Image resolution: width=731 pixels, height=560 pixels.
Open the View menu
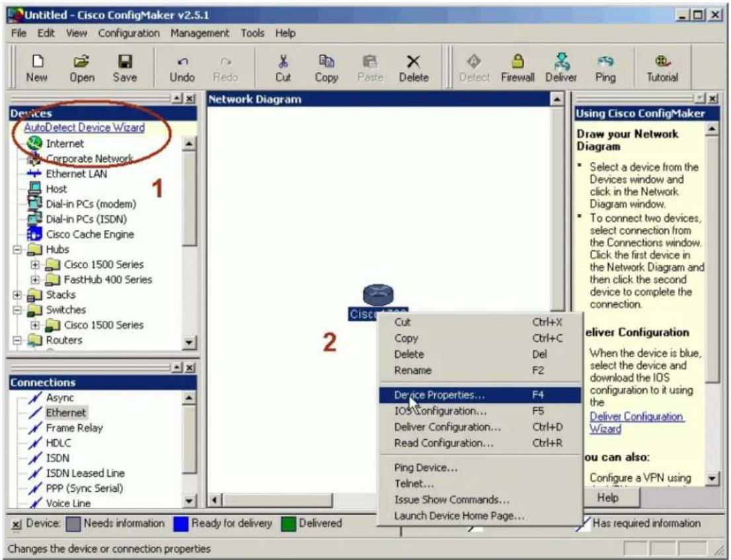(x=77, y=33)
